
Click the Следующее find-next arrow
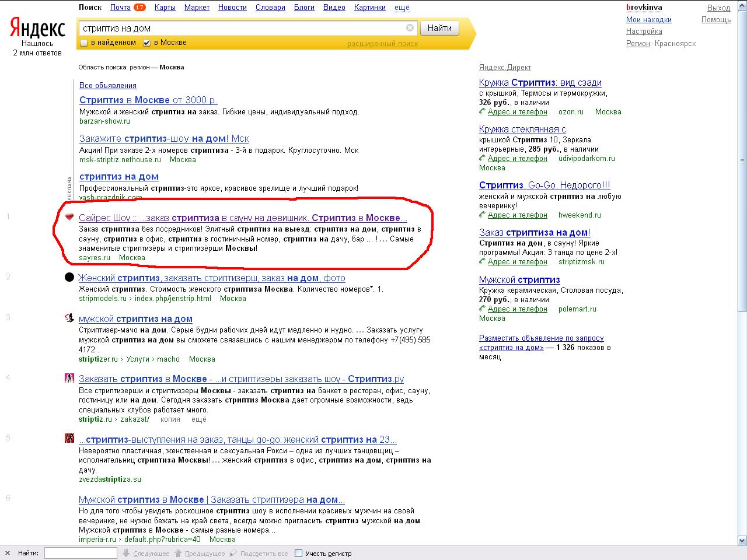(x=127, y=553)
